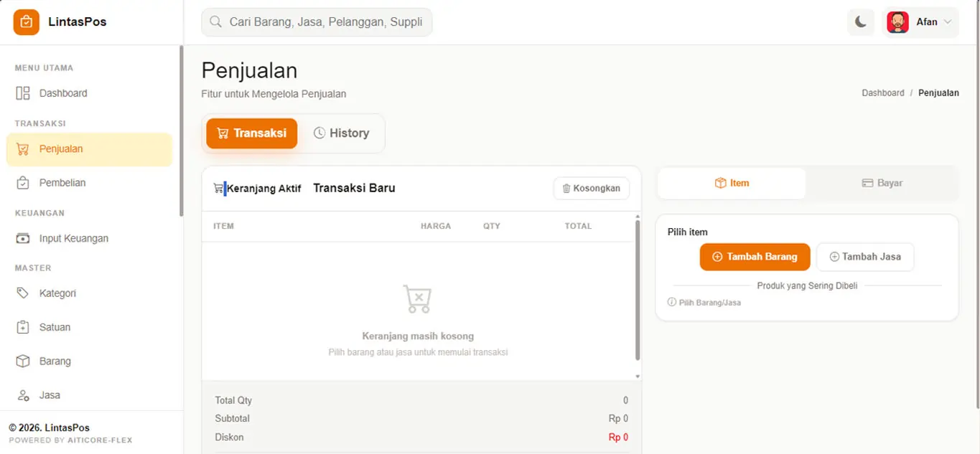Open Jasa from the sidebar
The height and width of the screenshot is (454, 980).
(x=50, y=395)
